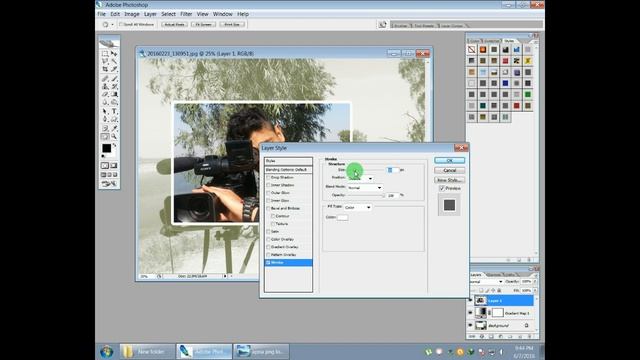
Task: Open the File menu
Action: tap(102, 14)
